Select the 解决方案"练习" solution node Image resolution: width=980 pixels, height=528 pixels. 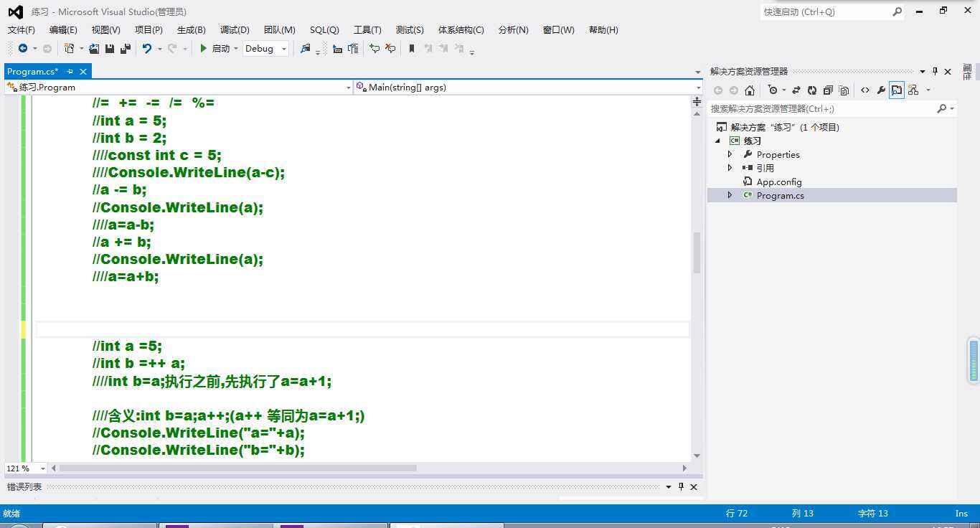[778, 127]
